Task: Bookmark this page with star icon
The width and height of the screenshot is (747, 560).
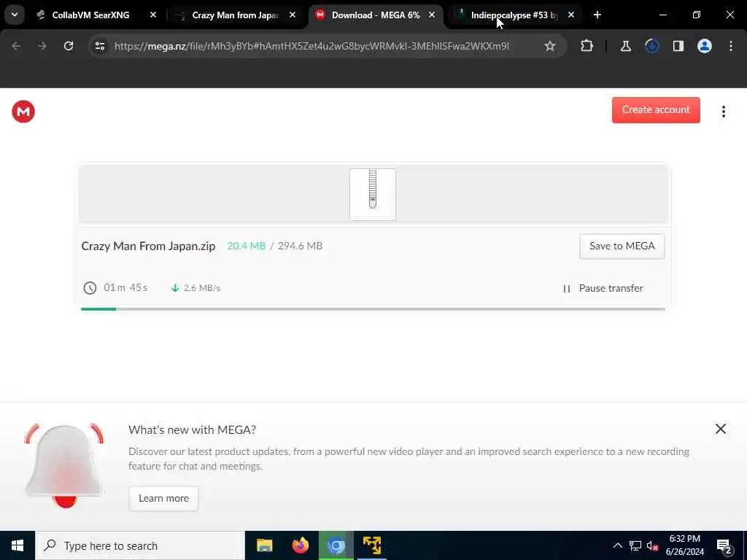Action: point(550,46)
